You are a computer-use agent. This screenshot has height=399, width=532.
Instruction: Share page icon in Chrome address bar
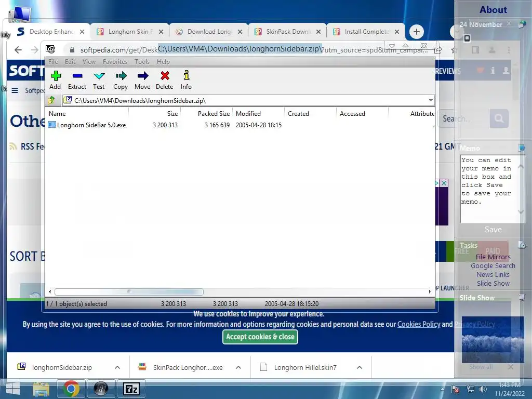tap(438, 50)
